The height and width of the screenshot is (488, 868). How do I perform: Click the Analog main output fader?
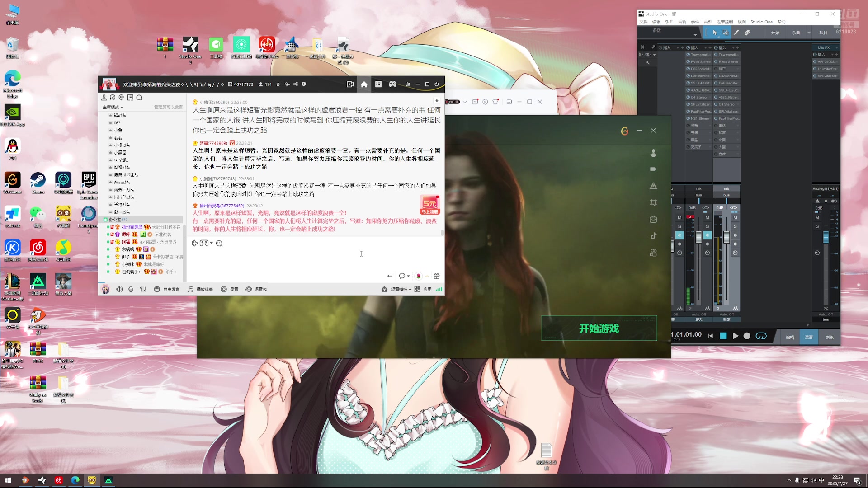(x=826, y=237)
